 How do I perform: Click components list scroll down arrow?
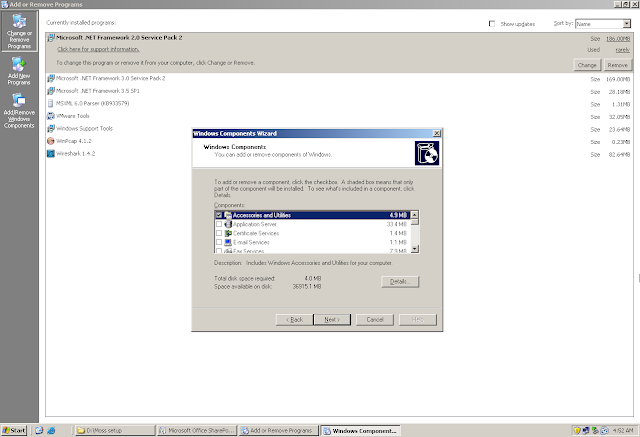click(x=415, y=249)
